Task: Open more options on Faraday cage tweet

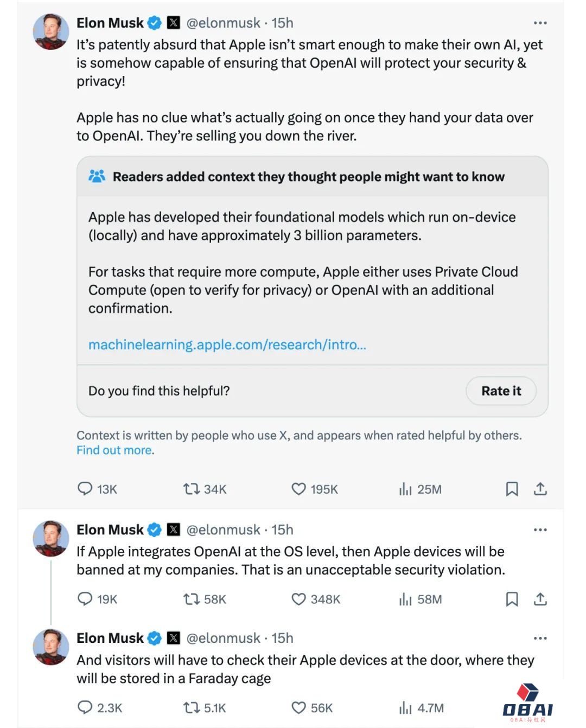Action: click(x=540, y=638)
